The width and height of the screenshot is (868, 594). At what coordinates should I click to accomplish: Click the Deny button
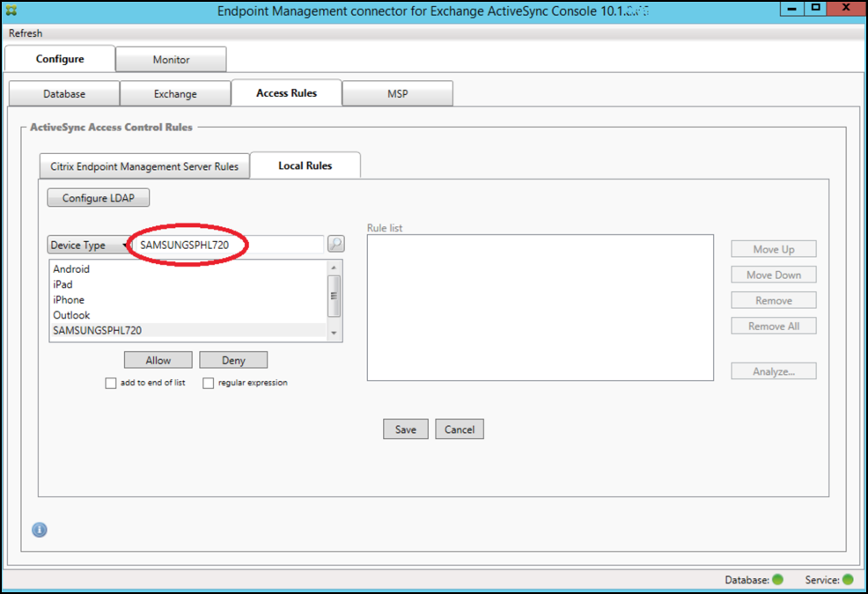point(233,360)
